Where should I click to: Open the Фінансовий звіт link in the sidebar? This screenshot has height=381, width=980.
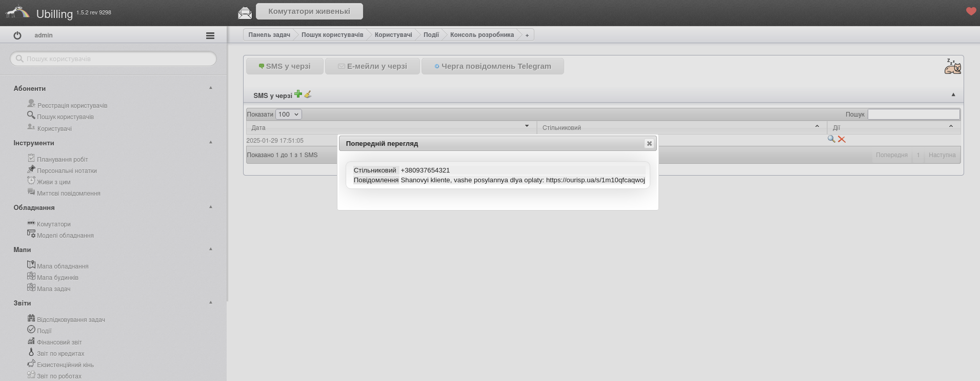pyautogui.click(x=59, y=342)
